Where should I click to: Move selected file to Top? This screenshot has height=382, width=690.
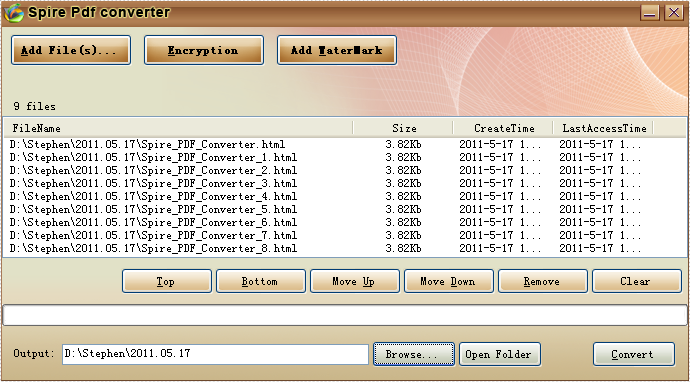[x=167, y=281]
